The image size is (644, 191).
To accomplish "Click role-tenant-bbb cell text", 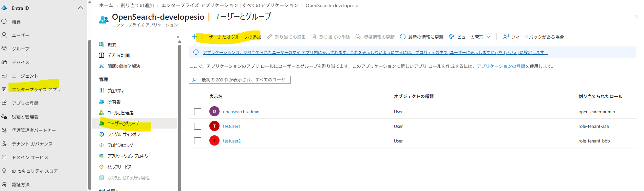I will coord(594,141).
